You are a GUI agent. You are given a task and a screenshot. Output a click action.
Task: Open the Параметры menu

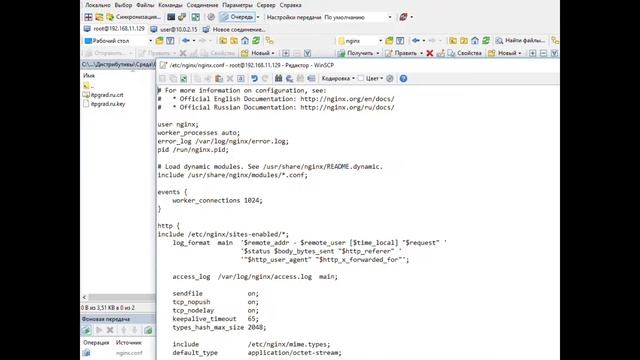tap(238, 5)
